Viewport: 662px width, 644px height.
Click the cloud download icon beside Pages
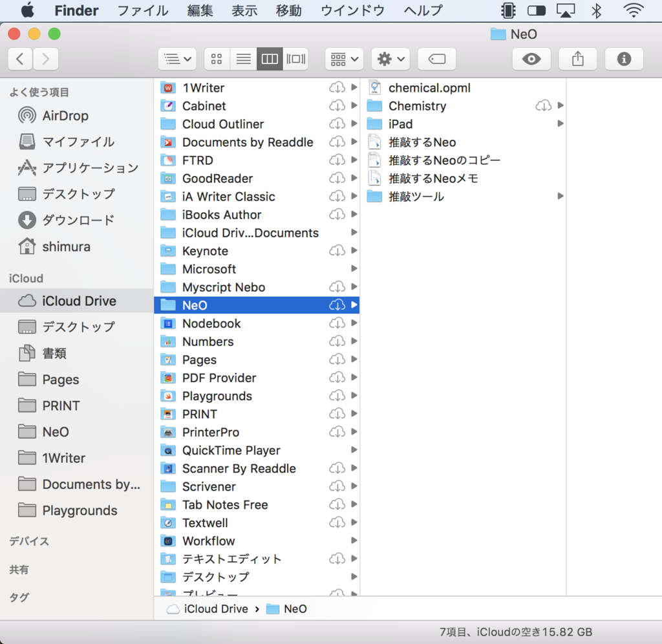337,360
